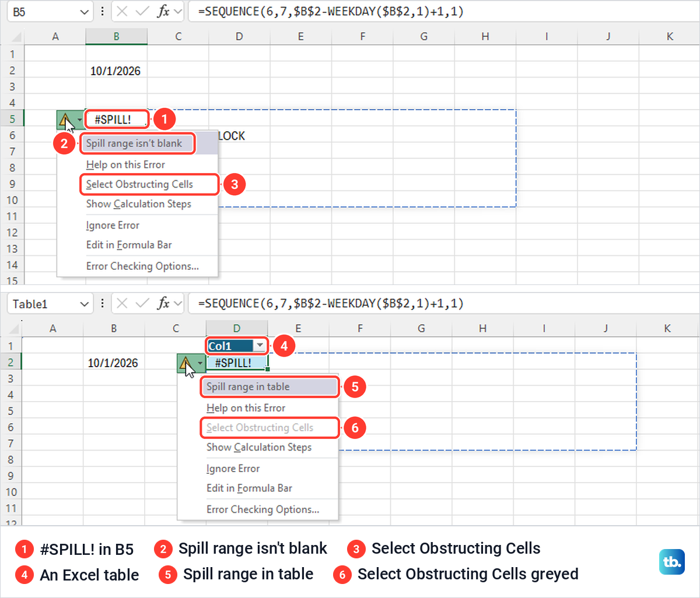
Task: Click the error warning icon beside D2
Action: tap(186, 364)
